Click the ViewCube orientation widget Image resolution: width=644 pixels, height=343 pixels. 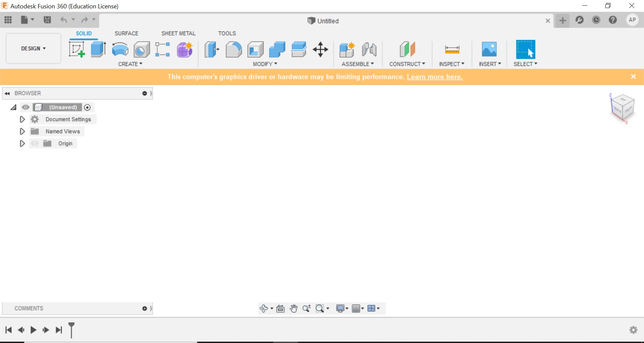(623, 108)
